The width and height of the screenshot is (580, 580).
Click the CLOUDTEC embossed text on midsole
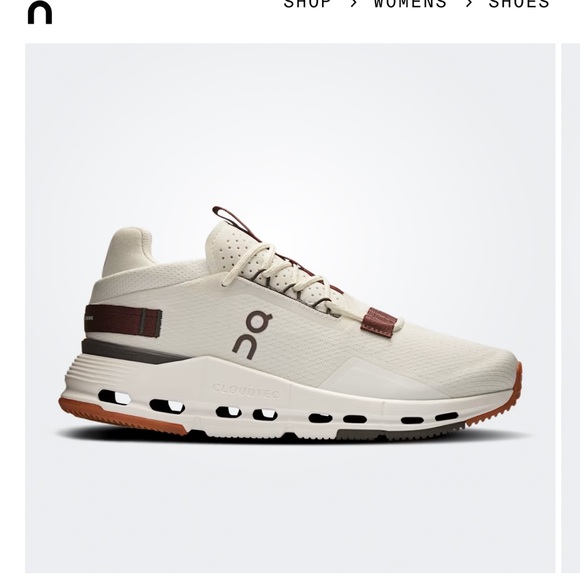pos(246,391)
